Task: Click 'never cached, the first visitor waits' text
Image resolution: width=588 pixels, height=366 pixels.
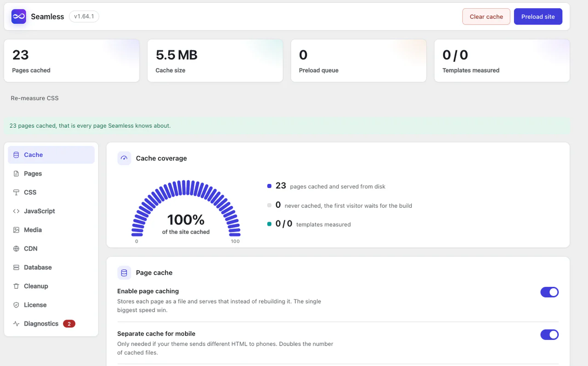Action: click(x=348, y=206)
